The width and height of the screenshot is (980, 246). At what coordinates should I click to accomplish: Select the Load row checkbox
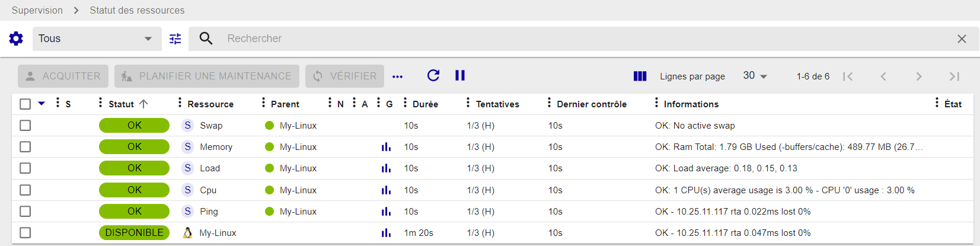25,168
